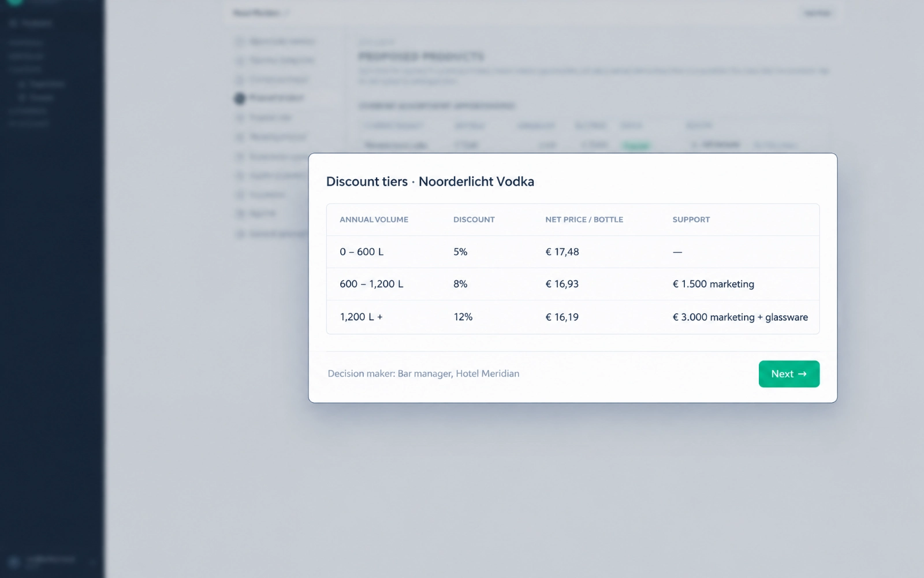Click the 'Decision maker: Bar manager, Hotel Meridian' note
This screenshot has width=924, height=578.
(423, 374)
